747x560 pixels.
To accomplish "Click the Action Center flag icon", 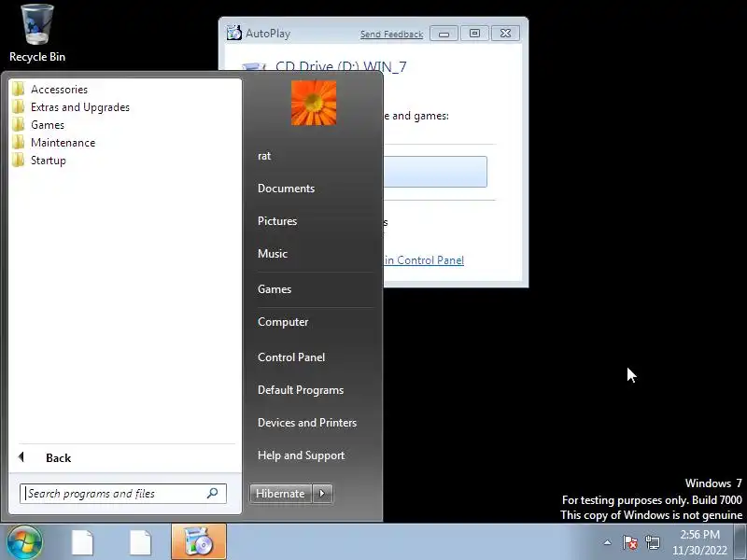I will click(x=629, y=542).
